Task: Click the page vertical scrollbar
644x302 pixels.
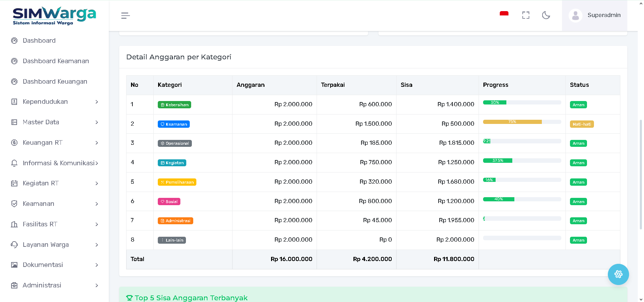Action: [x=641, y=174]
